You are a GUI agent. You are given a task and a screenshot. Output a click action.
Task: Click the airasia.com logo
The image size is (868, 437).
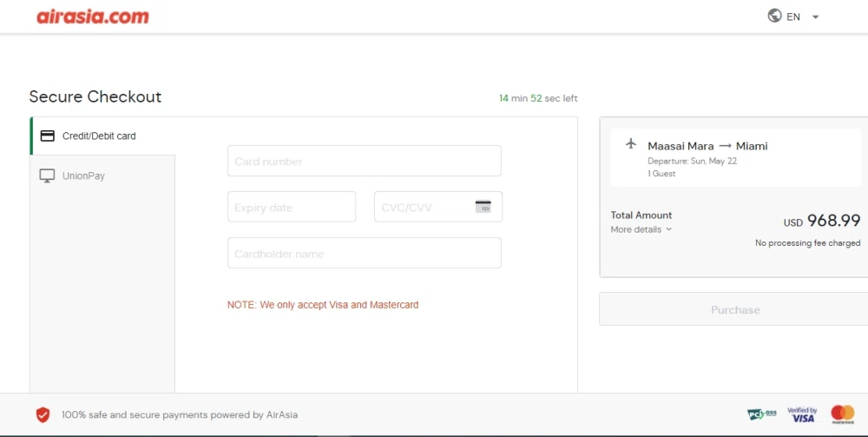click(x=93, y=17)
